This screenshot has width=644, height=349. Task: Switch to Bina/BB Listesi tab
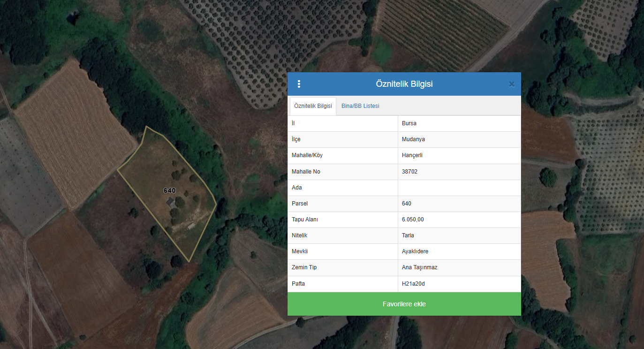click(x=360, y=106)
